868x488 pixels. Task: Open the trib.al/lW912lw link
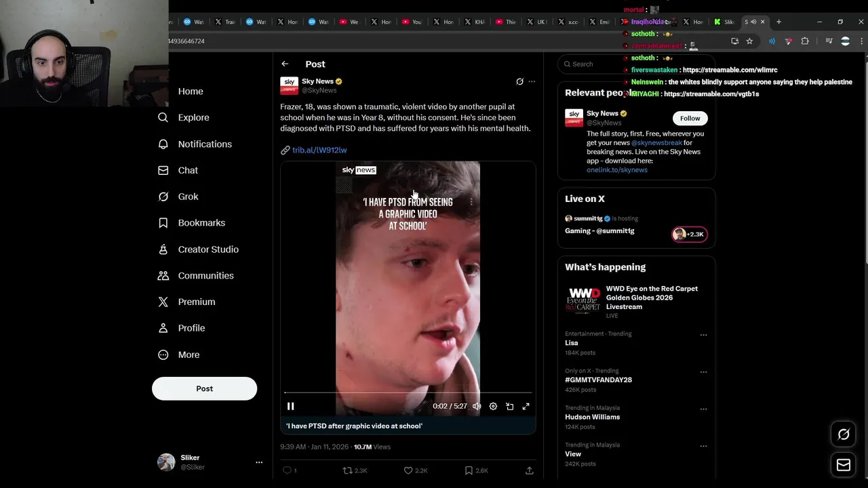click(x=319, y=150)
